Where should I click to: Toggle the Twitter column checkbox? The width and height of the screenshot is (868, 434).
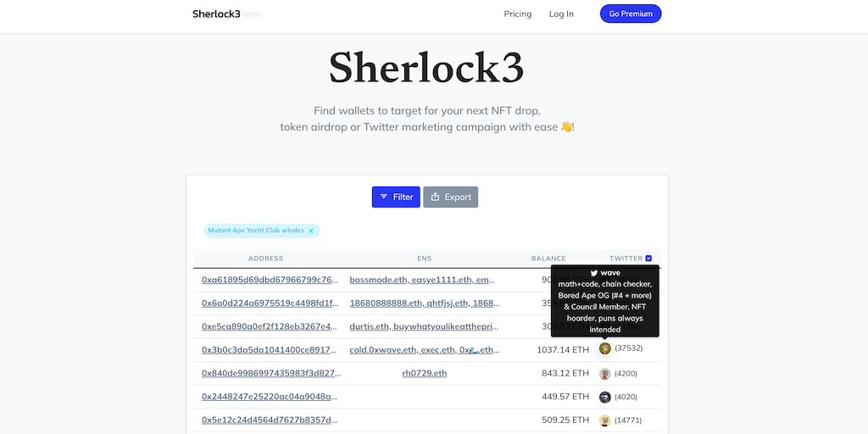(x=648, y=259)
